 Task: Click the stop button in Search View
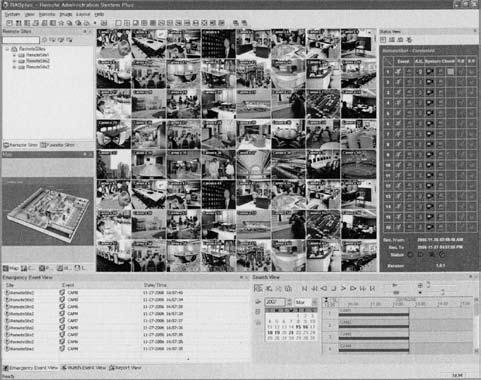pyautogui.click(x=334, y=288)
